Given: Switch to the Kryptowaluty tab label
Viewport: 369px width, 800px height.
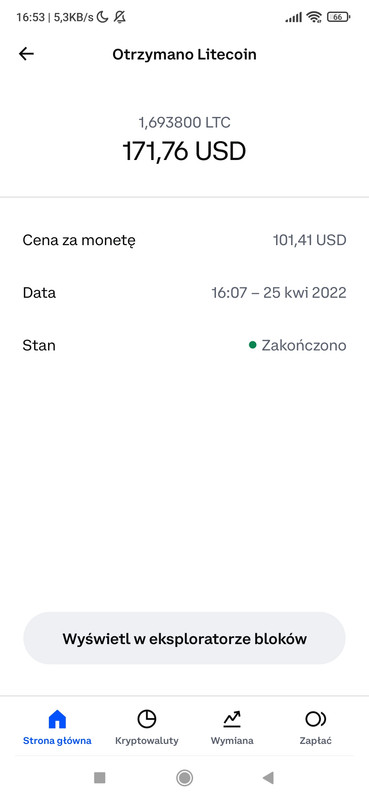Looking at the screenshot, I should pyautogui.click(x=147, y=740).
